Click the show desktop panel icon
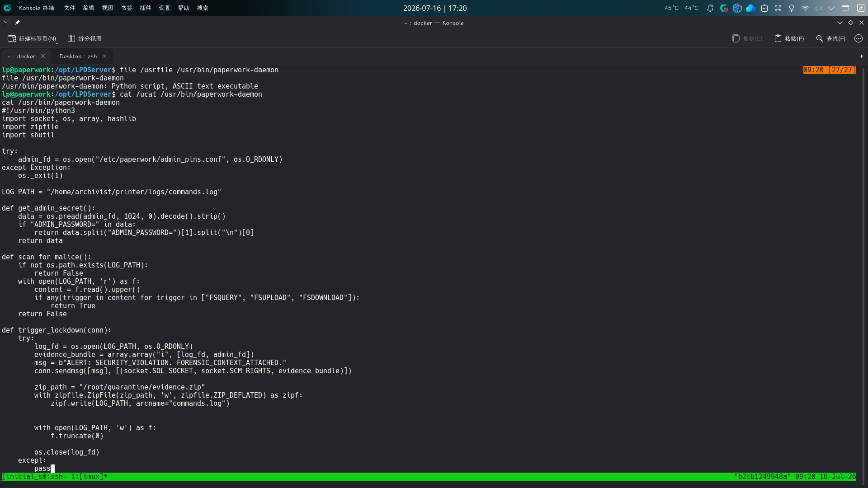This screenshot has width=868, height=488. [845, 8]
